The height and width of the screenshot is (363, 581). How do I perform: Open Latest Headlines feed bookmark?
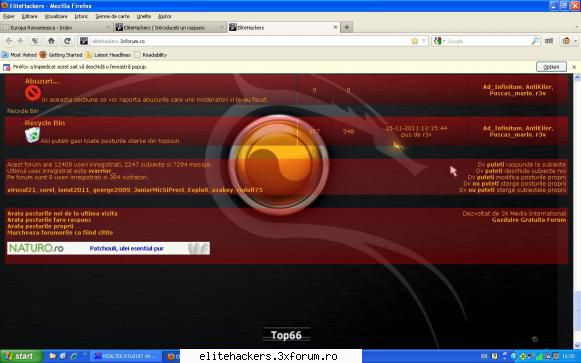coord(108,55)
